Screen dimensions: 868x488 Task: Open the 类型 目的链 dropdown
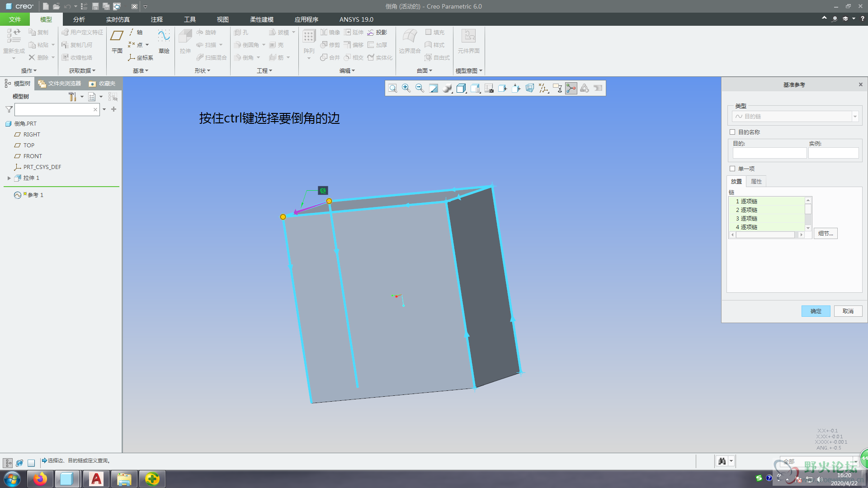click(x=795, y=117)
